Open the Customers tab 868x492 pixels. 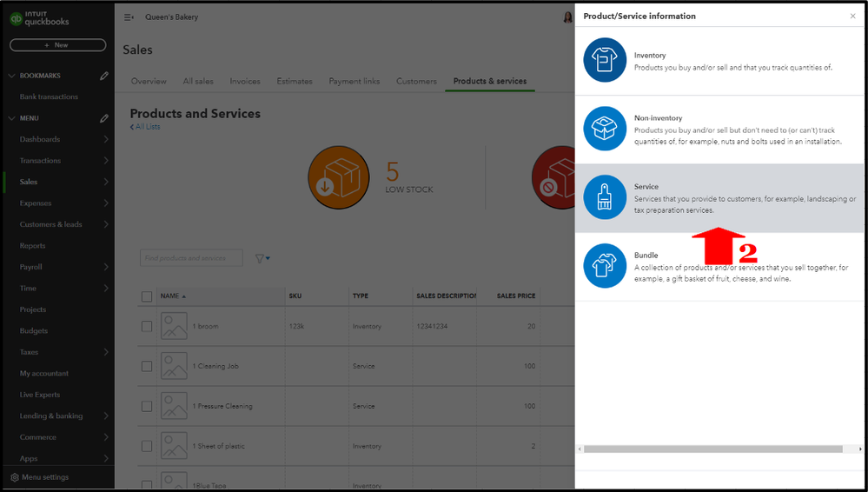416,81
